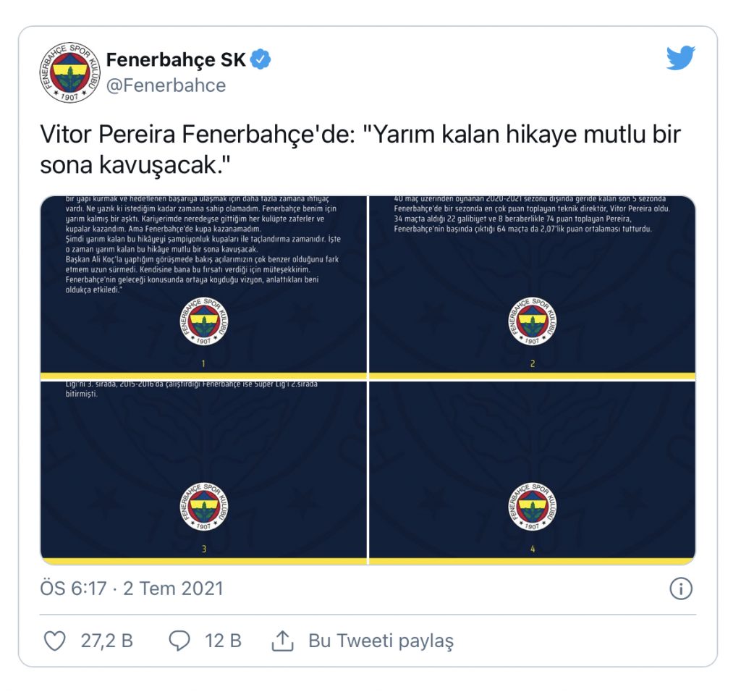Open the @Fenerbahce handle link
This screenshot has height=700, width=741.
pos(166,85)
